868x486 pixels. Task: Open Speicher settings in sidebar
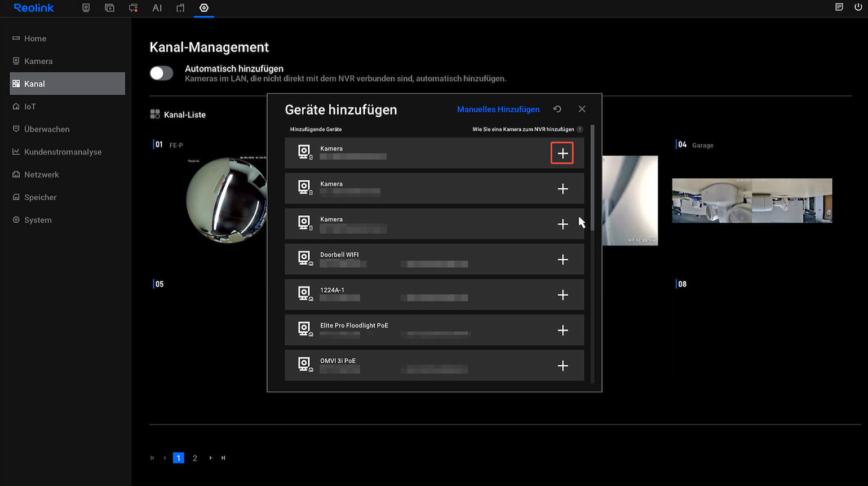coord(67,197)
